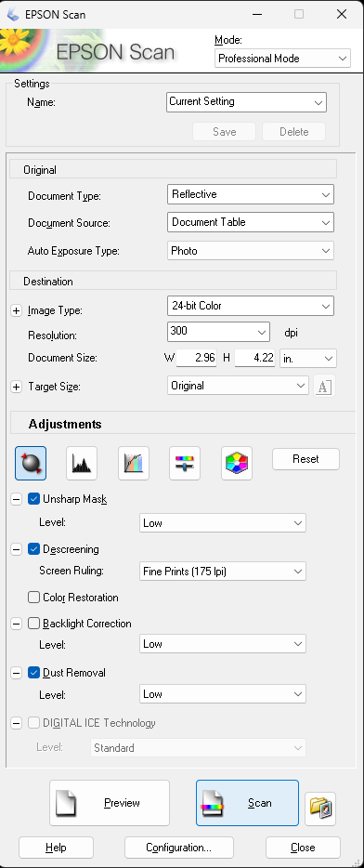Viewport: 364px width, 868px height.
Task: Click the EPSON Scan title bar icon
Action: 12,14
